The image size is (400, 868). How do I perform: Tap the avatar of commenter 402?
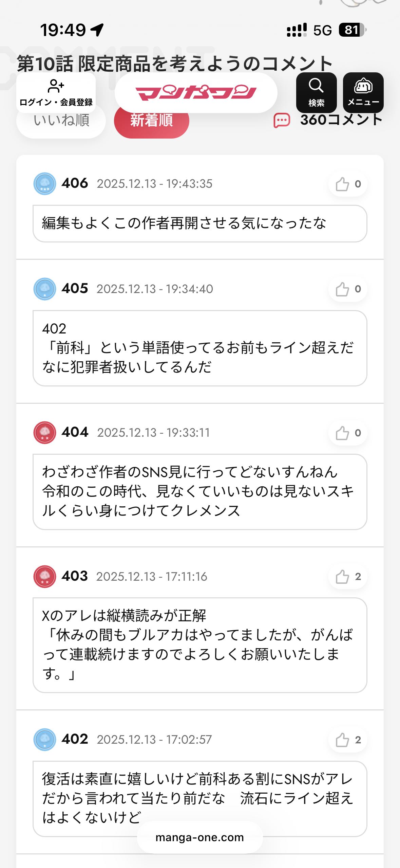click(45, 740)
